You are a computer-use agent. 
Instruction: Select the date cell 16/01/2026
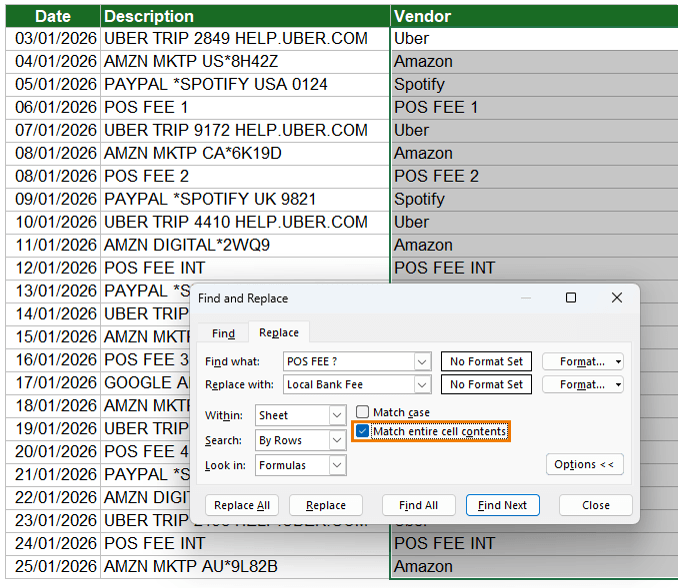click(53, 360)
